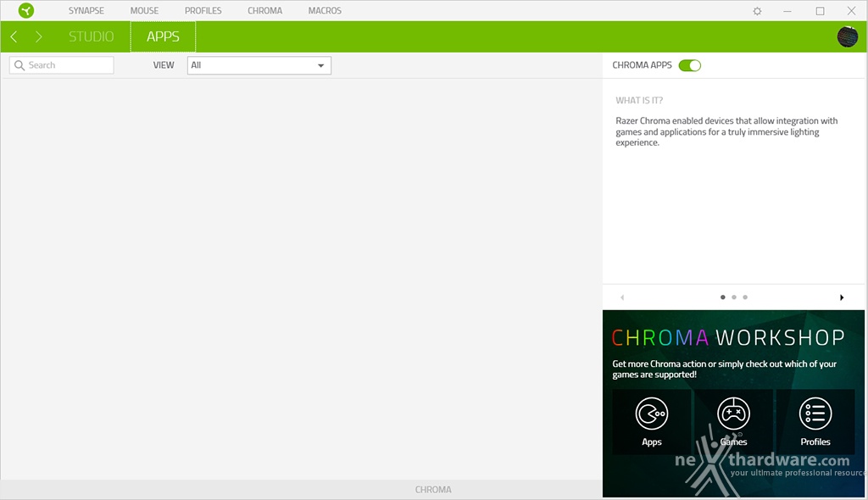Show next info slide arrow

(x=842, y=297)
